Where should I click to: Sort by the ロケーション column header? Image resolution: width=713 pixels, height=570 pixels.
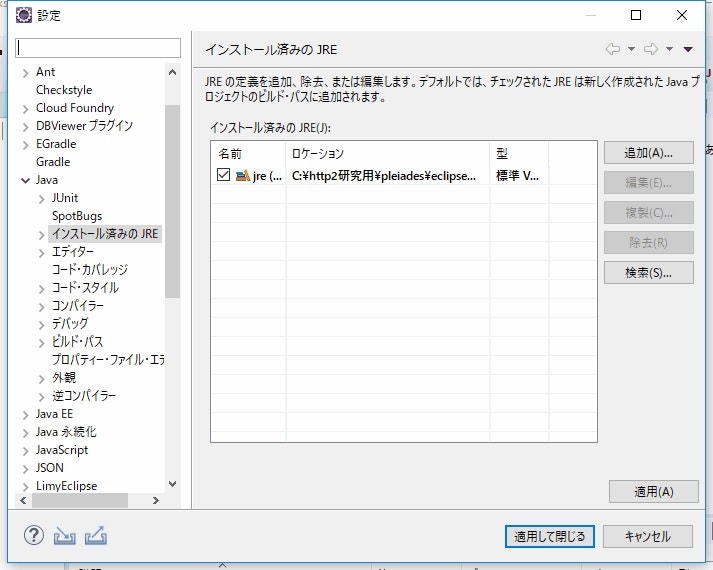pyautogui.click(x=388, y=154)
